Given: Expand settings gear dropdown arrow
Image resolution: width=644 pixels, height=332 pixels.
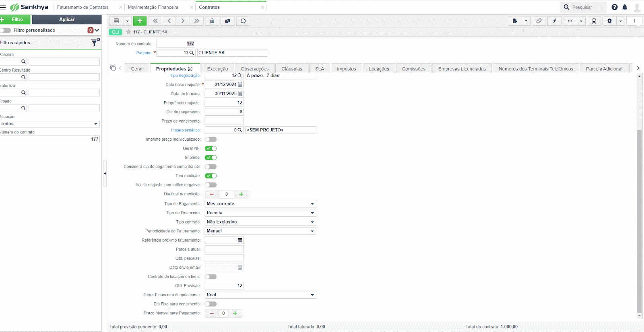Looking at the screenshot, I should click(621, 21).
